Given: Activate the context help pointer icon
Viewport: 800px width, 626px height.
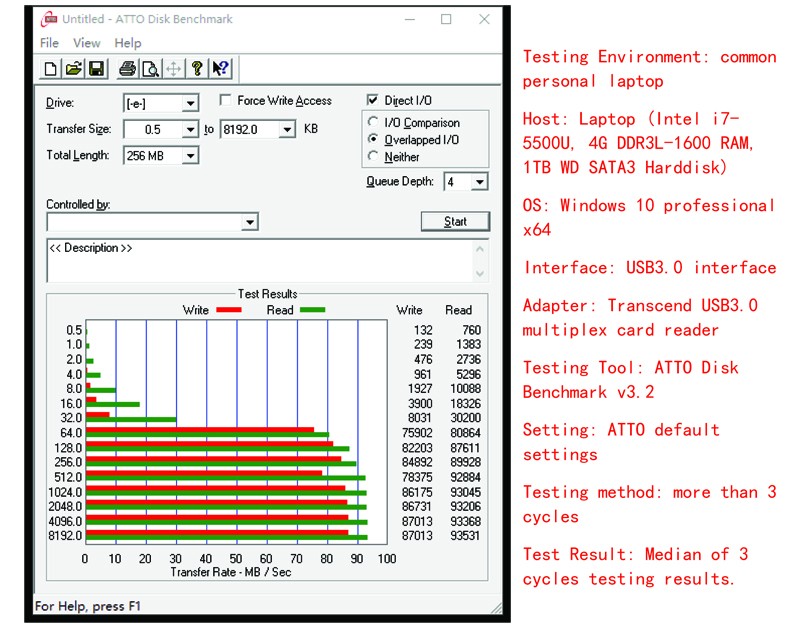Looking at the screenshot, I should coord(221,69).
